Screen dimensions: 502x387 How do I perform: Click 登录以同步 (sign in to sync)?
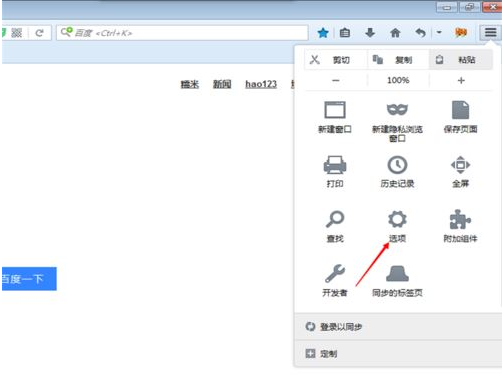pyautogui.click(x=398, y=327)
